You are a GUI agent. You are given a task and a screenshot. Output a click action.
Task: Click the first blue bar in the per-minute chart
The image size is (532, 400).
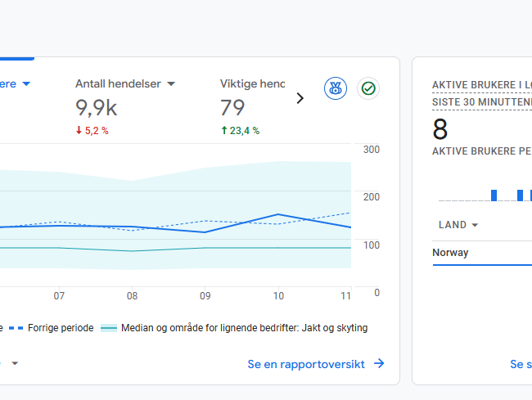point(494,195)
